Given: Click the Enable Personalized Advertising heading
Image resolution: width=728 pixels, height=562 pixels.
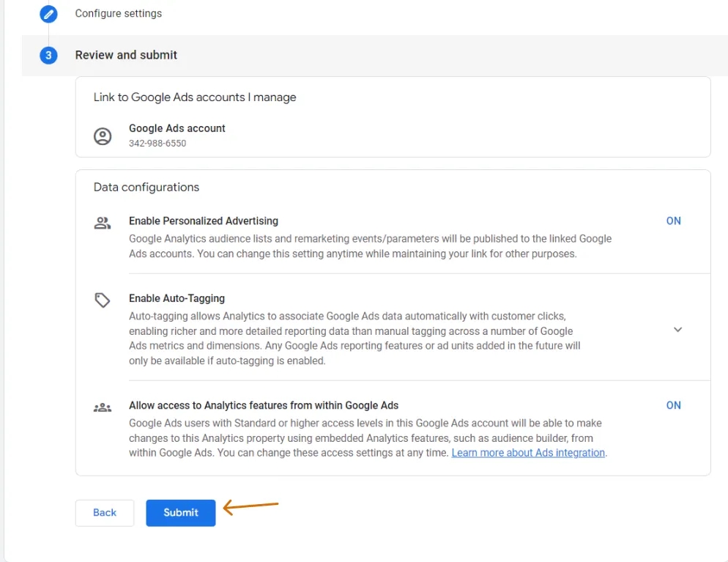Looking at the screenshot, I should [204, 221].
